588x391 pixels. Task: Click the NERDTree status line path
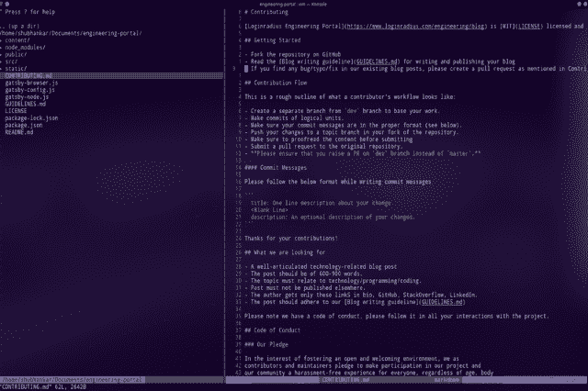72,380
